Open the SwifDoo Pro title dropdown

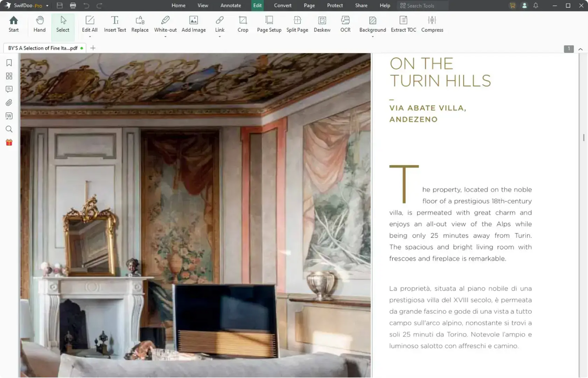[47, 6]
